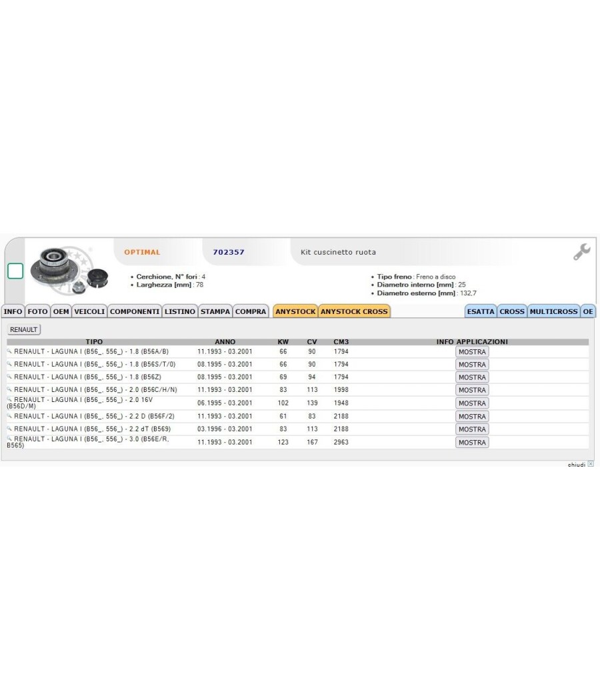Open the ANYSTOCK tab
600x700 pixels.
pyautogui.click(x=295, y=311)
